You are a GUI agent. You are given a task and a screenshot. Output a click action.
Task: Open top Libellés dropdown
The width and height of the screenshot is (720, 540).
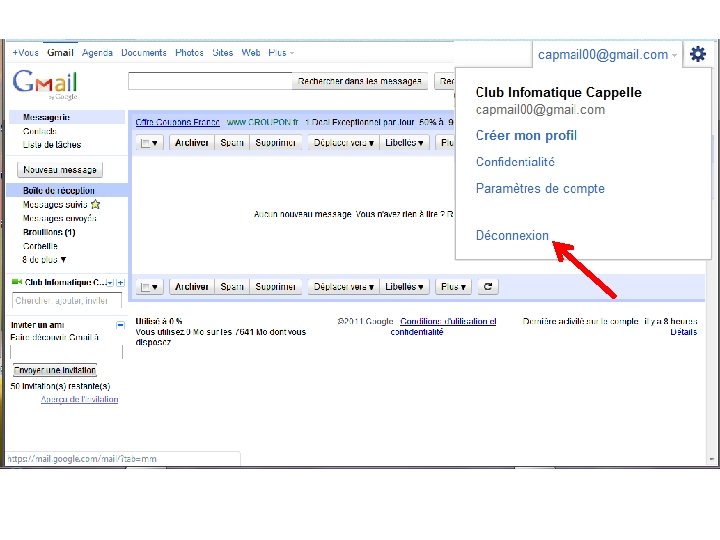[x=404, y=143]
